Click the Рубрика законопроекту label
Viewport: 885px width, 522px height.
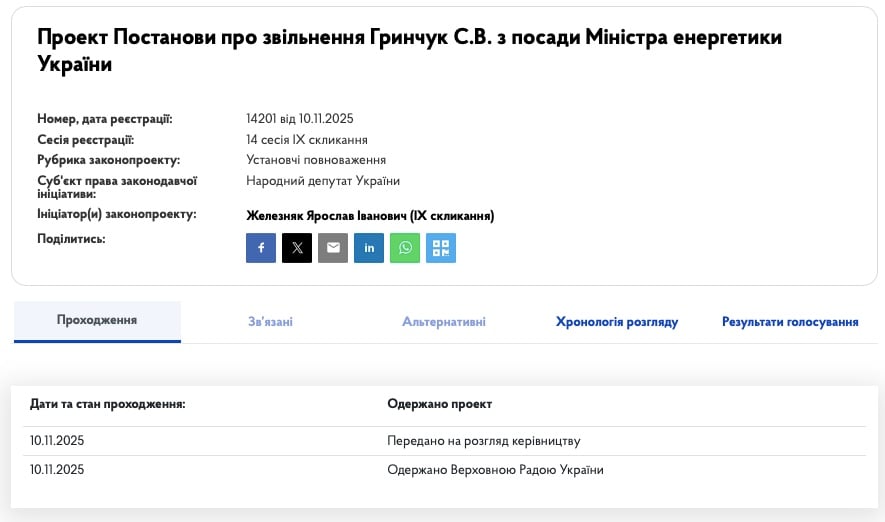click(109, 160)
